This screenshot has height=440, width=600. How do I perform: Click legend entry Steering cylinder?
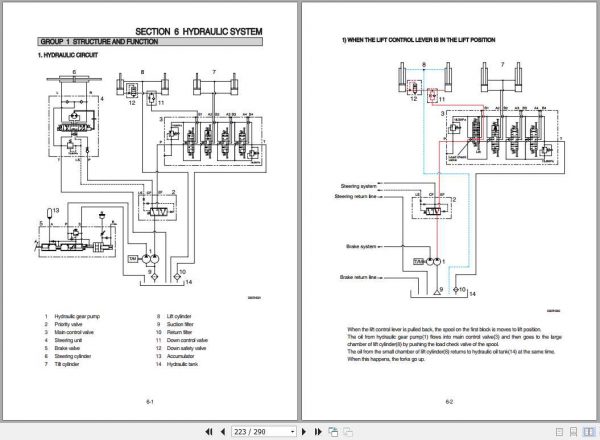pyautogui.click(x=73, y=356)
